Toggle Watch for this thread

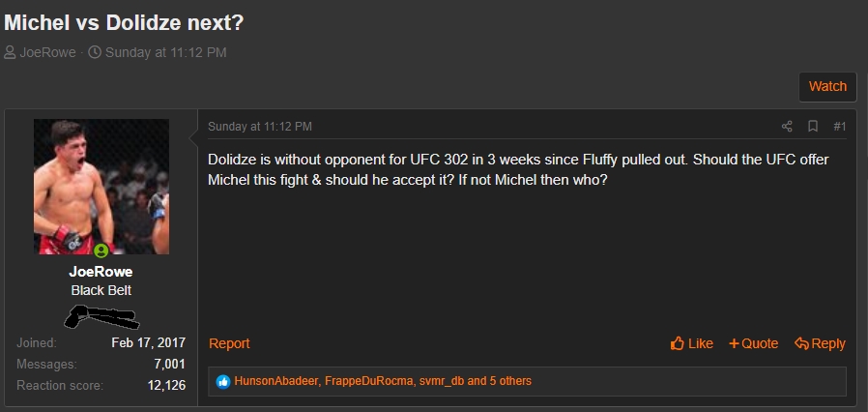pyautogui.click(x=827, y=86)
